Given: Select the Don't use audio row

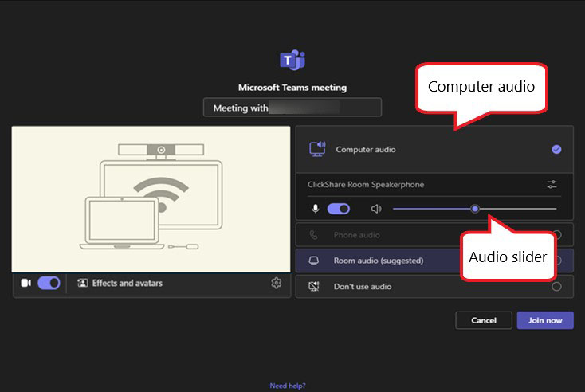Looking at the screenshot, I should click(x=434, y=287).
